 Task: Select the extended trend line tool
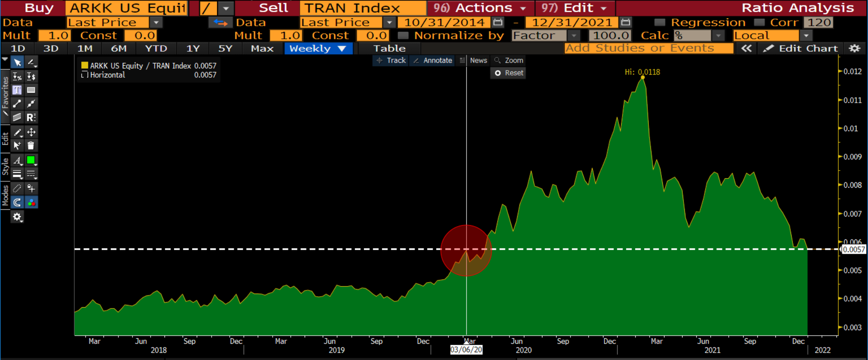click(31, 104)
